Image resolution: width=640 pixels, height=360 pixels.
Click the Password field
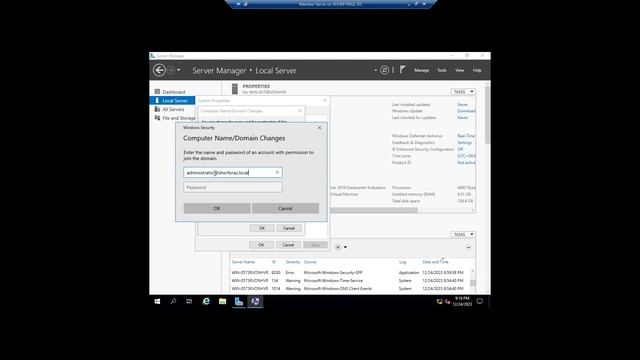pos(233,187)
